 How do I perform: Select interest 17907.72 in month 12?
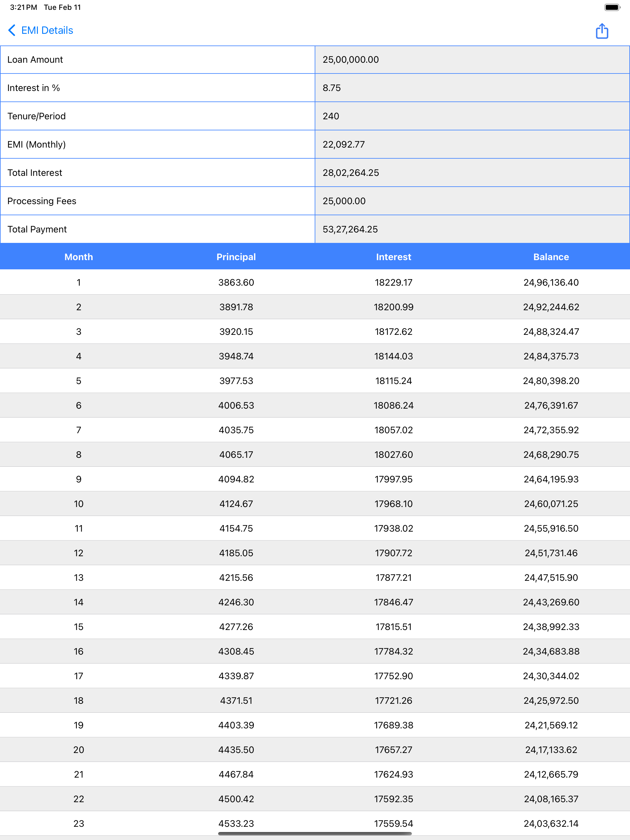coord(394,553)
